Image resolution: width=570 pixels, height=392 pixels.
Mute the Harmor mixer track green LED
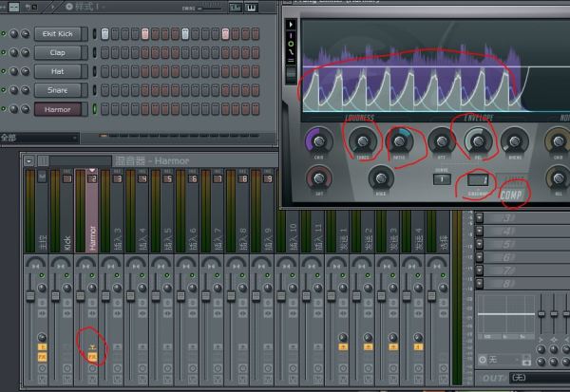point(92,275)
